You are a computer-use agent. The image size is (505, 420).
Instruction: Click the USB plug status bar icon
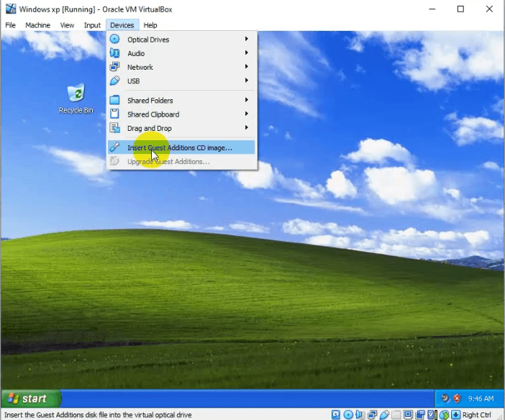[x=385, y=414]
